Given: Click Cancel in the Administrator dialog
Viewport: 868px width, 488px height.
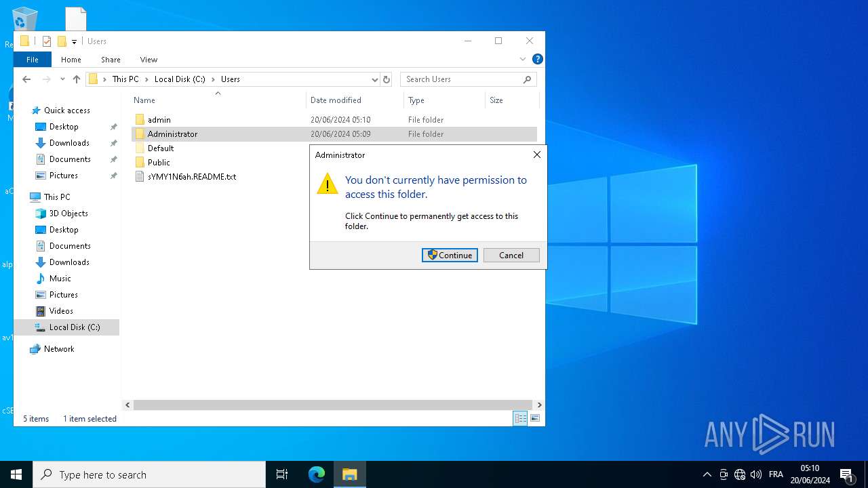Looking at the screenshot, I should 511,256.
